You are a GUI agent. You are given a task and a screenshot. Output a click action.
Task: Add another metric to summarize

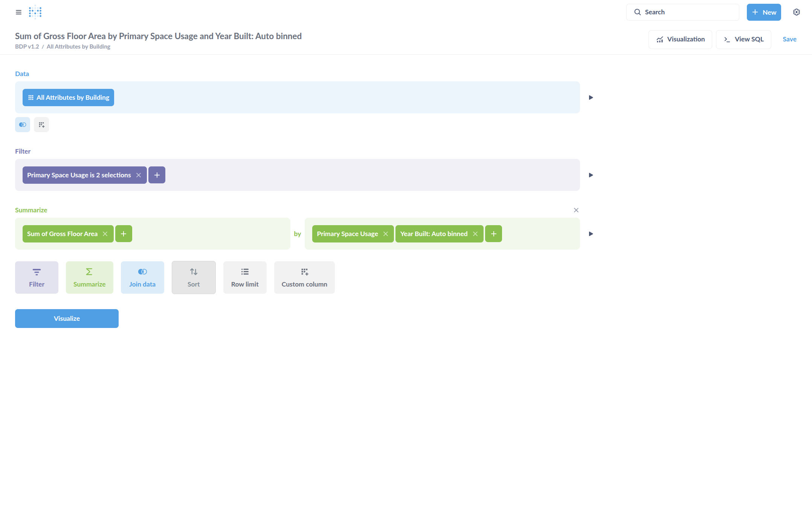(x=124, y=234)
